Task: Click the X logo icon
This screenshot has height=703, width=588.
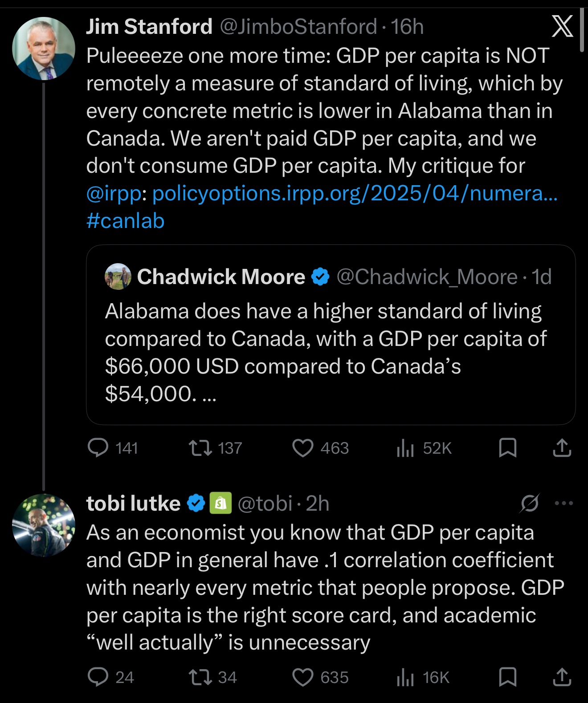Action: click(x=562, y=26)
